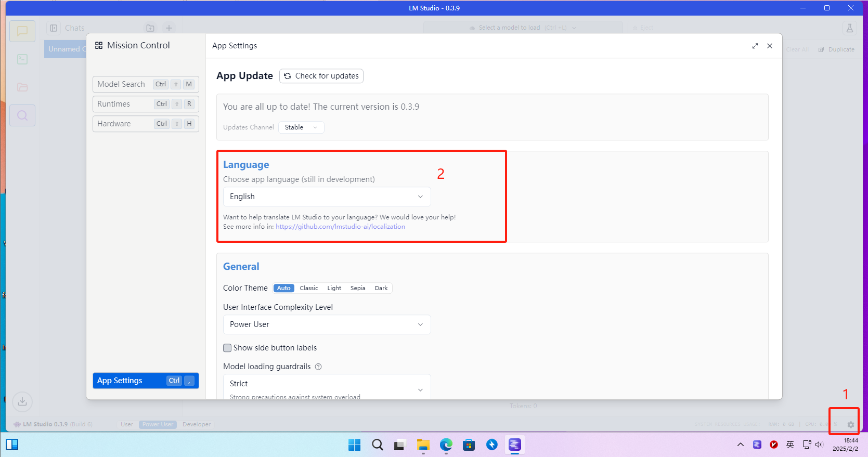This screenshot has width=868, height=457.
Task: Open My Models folder sidebar icon
Action: (x=22, y=87)
